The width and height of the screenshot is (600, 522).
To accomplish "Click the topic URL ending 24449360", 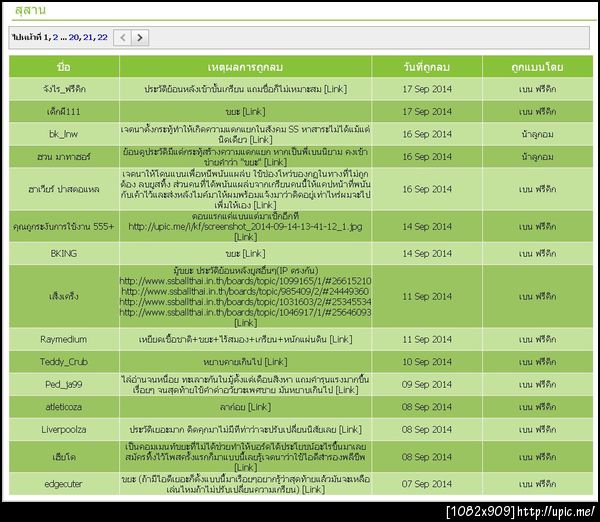I will click(245, 292).
